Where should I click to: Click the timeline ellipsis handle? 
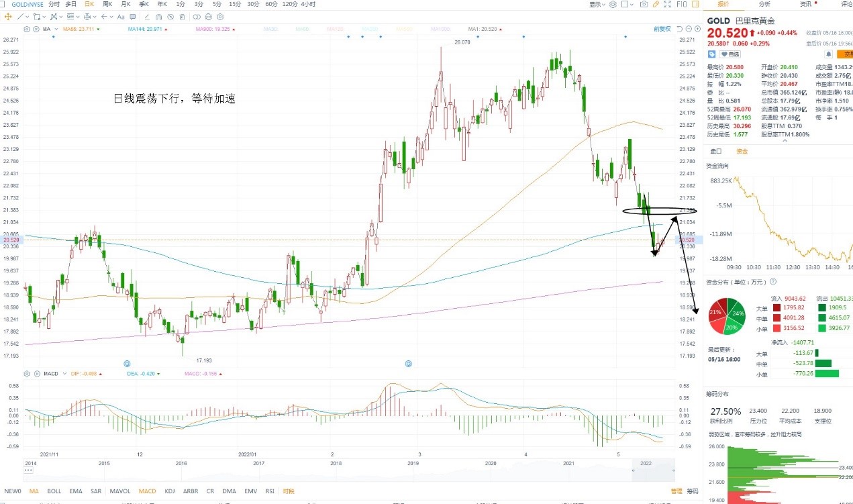[x=28, y=471]
